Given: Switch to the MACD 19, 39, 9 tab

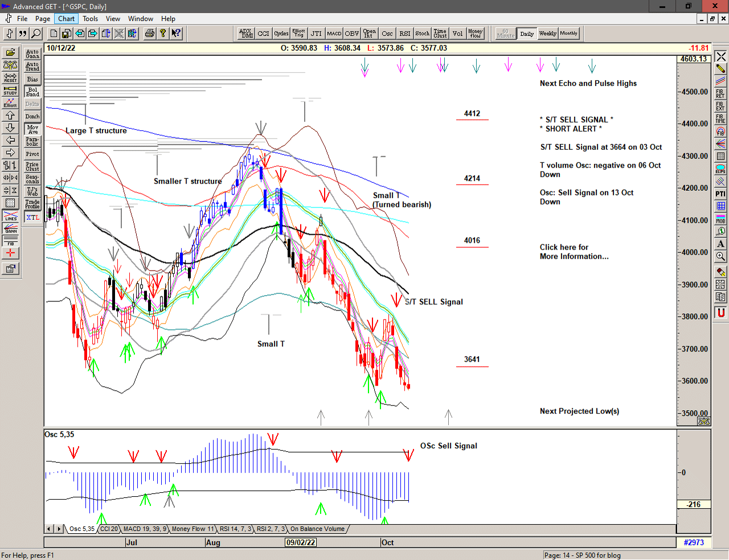Looking at the screenshot, I should click(145, 529).
